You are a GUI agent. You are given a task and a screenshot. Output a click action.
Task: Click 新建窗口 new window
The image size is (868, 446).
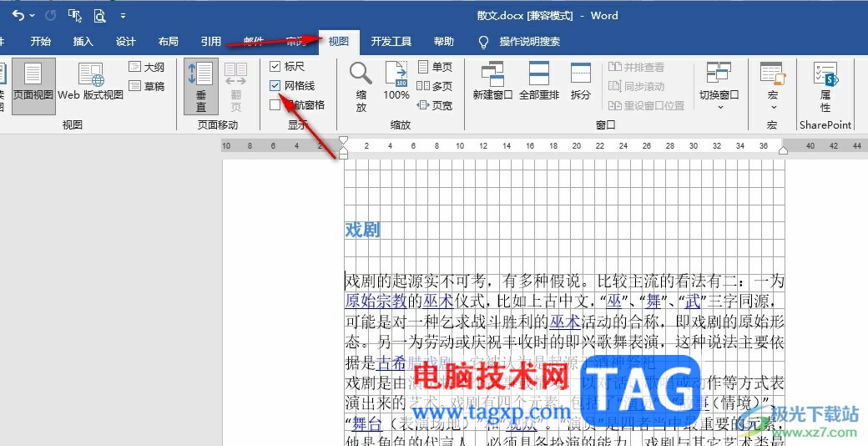[x=492, y=81]
